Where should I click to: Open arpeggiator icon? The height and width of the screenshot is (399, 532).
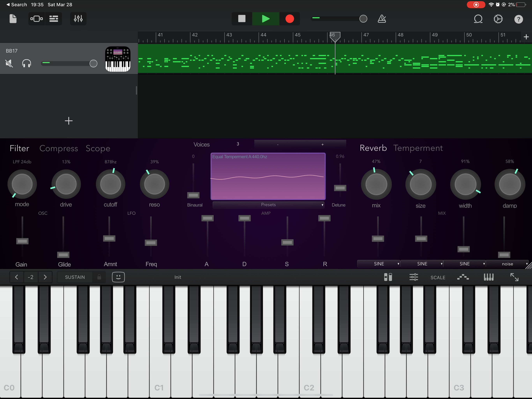[463, 277]
